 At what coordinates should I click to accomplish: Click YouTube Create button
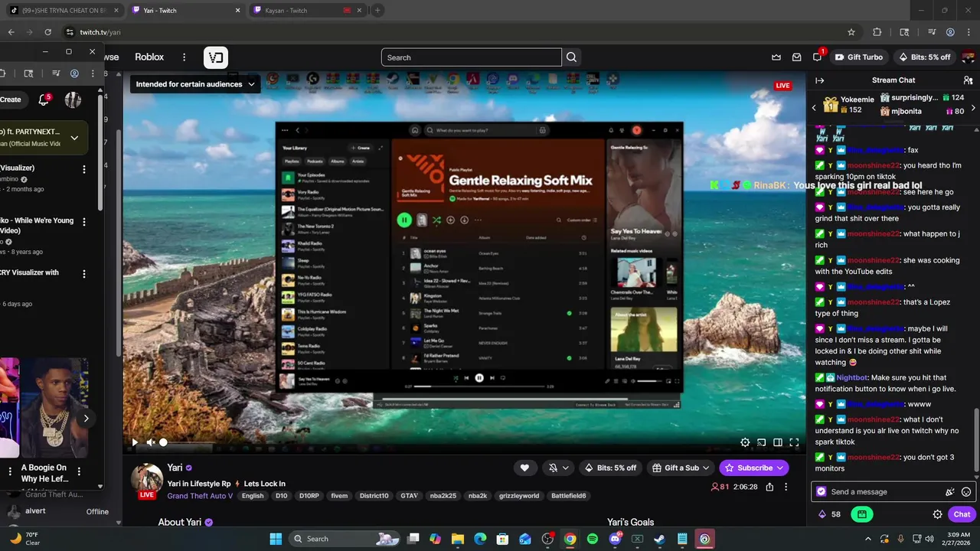(11, 99)
